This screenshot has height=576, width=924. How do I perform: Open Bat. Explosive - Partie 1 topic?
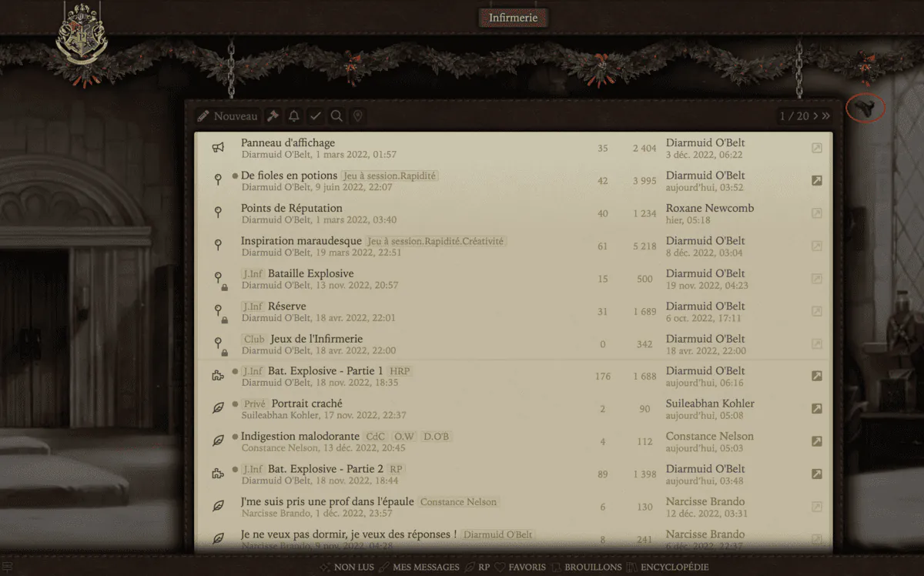(x=325, y=371)
